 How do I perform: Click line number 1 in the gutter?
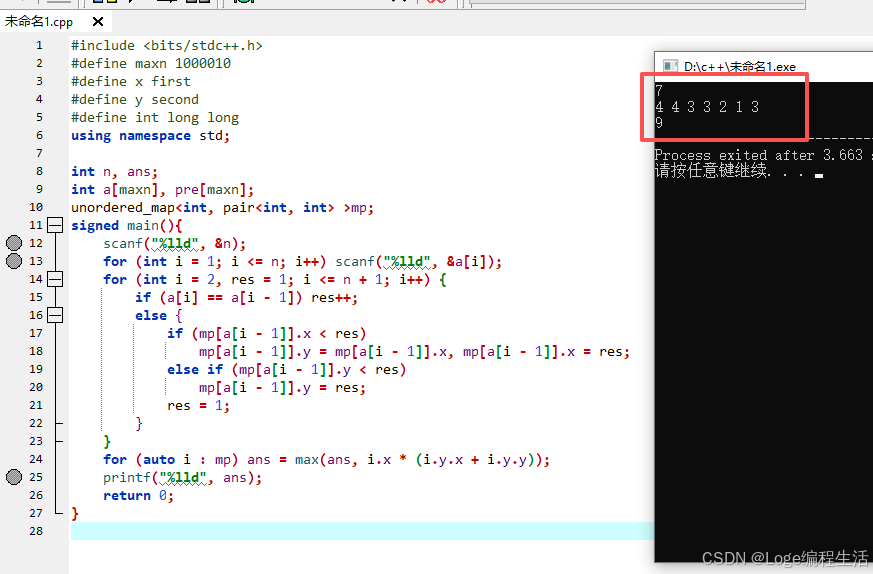pos(39,45)
